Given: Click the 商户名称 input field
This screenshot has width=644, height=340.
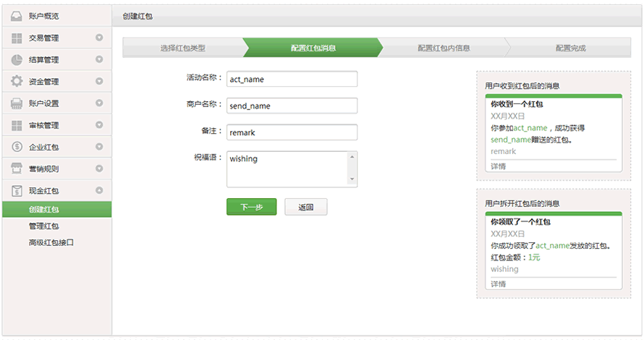Looking at the screenshot, I should coord(292,106).
